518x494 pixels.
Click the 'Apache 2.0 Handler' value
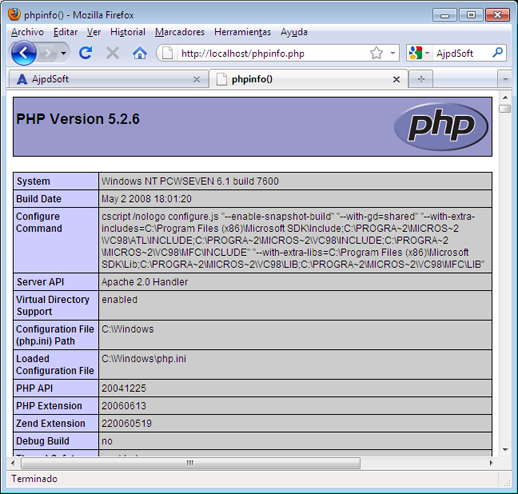tap(145, 282)
